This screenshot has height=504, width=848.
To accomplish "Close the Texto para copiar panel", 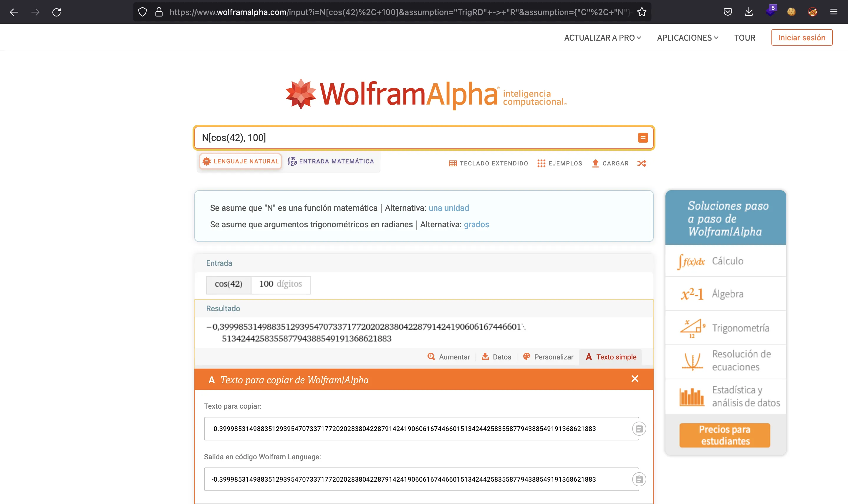I will 635,379.
